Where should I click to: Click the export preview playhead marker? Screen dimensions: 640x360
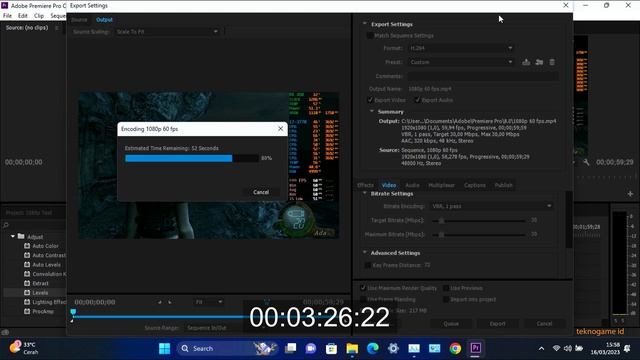73,312
